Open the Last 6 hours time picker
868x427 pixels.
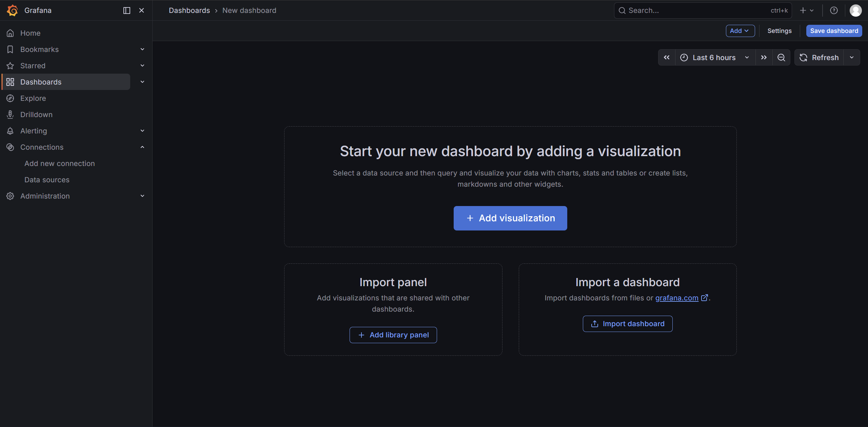pyautogui.click(x=715, y=57)
